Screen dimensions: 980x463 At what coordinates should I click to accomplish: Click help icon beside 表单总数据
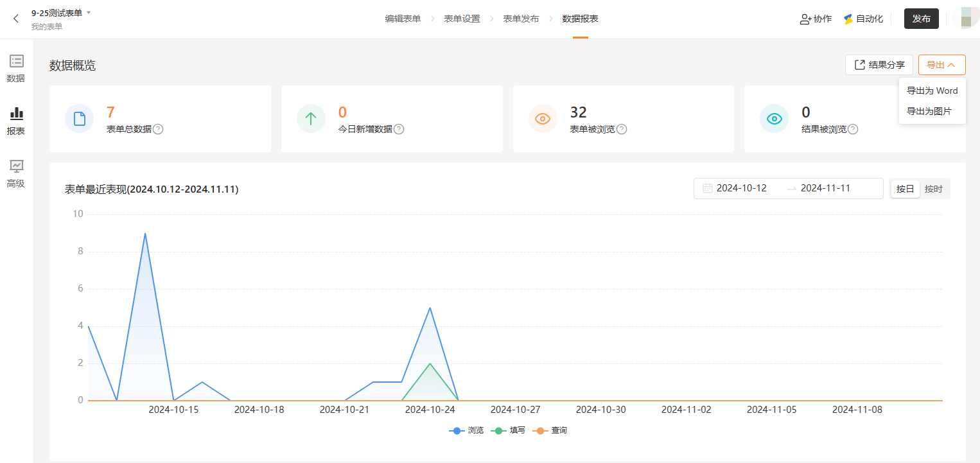(158, 129)
